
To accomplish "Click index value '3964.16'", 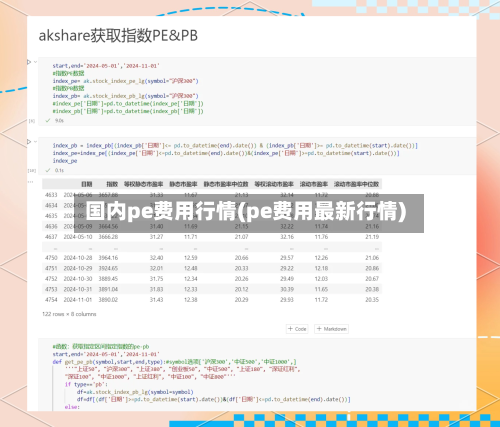I will click(x=108, y=258).
